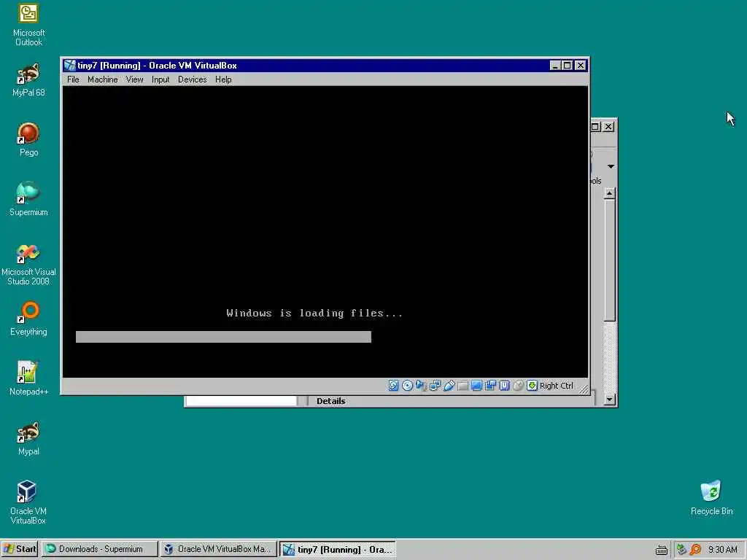Open the Start menu
The image size is (747, 560).
pyautogui.click(x=20, y=549)
